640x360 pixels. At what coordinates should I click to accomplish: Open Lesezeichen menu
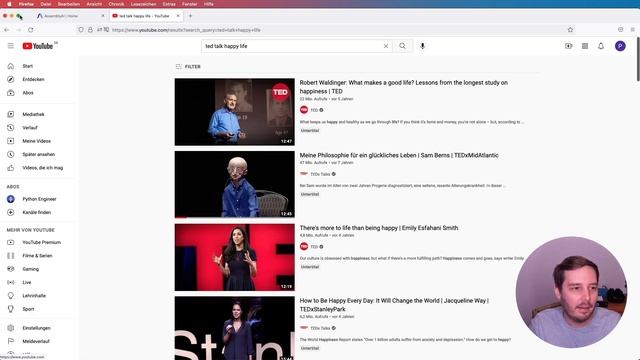tap(143, 4)
